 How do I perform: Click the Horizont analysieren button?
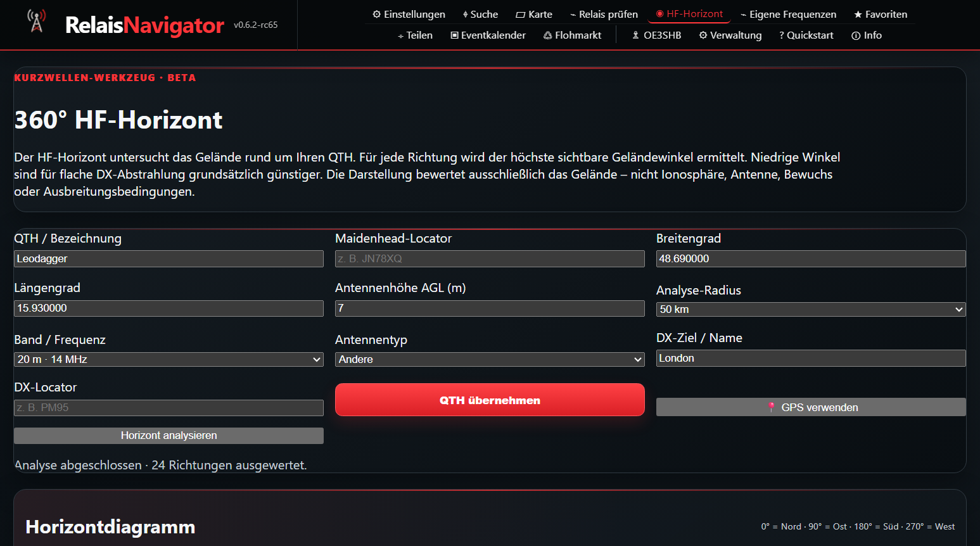pos(169,436)
